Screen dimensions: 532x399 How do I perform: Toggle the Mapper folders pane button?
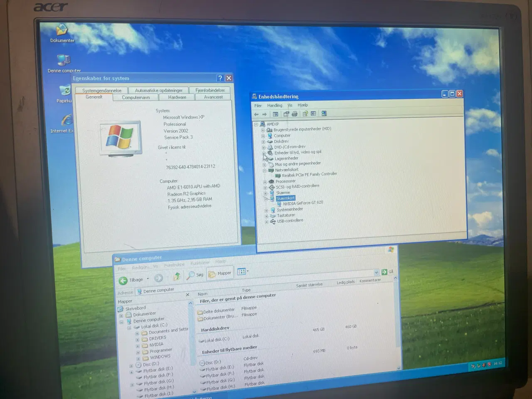click(x=219, y=273)
